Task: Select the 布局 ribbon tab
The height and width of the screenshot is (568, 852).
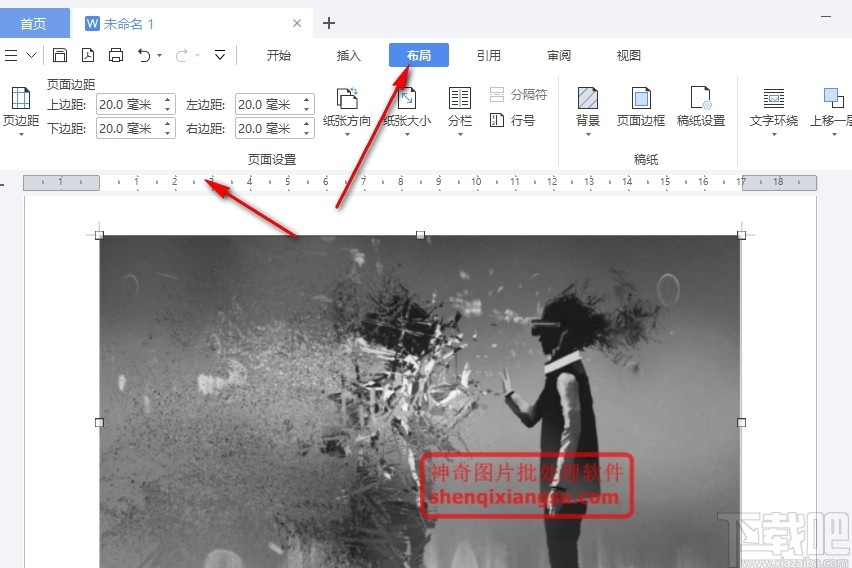Action: point(419,55)
